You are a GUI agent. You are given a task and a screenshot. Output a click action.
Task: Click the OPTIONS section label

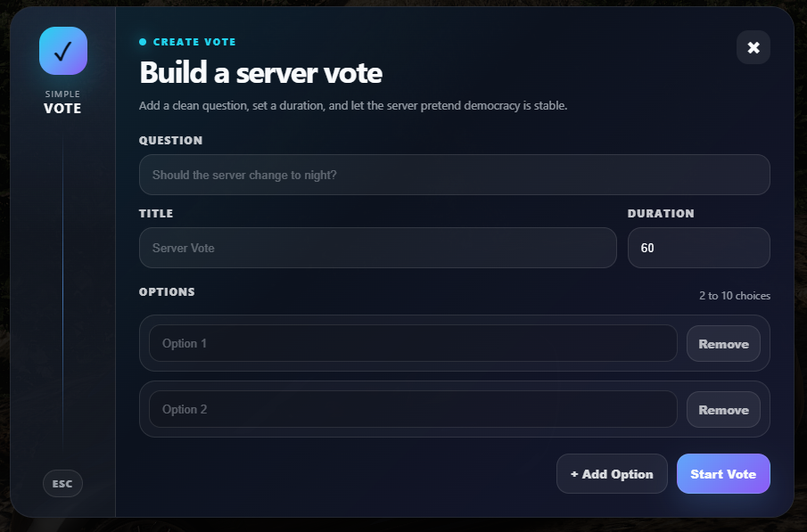pos(167,291)
